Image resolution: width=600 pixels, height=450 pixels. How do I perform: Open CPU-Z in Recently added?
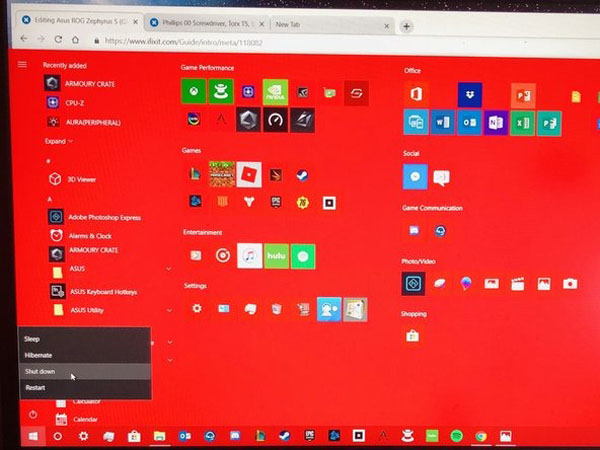pyautogui.click(x=65, y=103)
